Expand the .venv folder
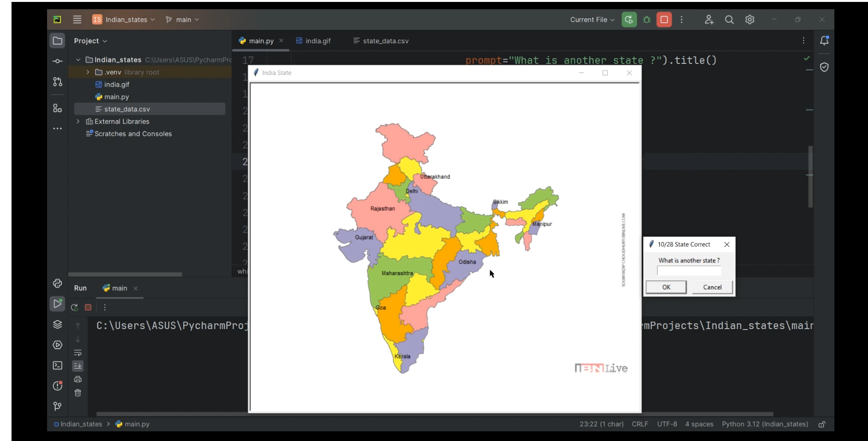Image resolution: width=868 pixels, height=441 pixels. coord(88,72)
